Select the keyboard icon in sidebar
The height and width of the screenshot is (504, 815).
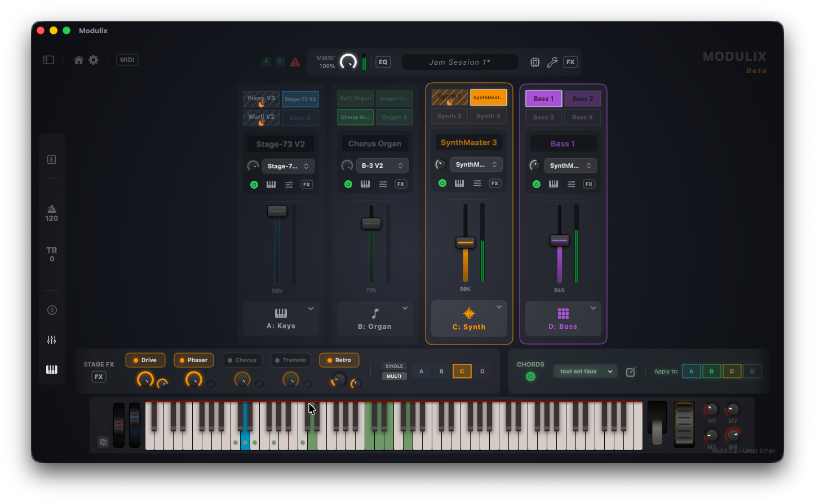(52, 369)
